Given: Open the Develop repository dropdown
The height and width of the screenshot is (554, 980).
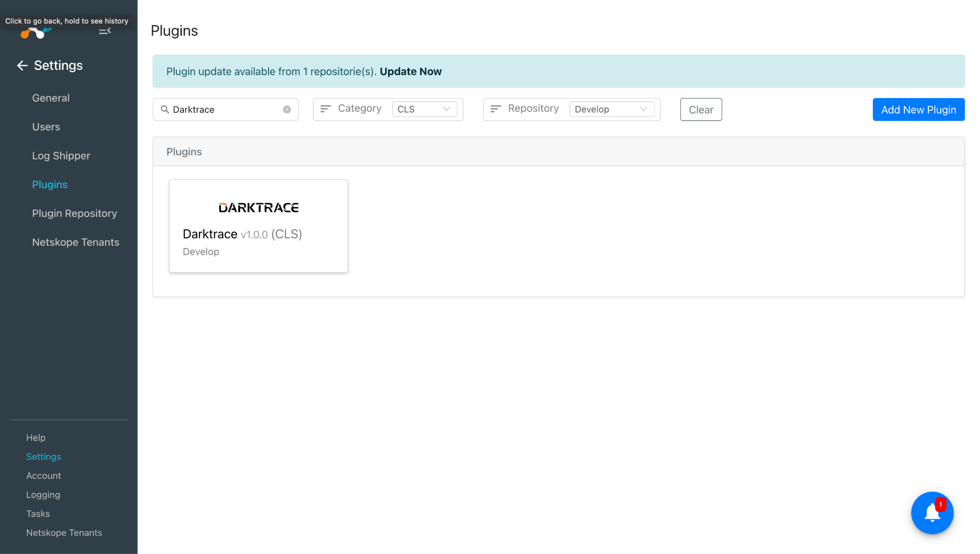Looking at the screenshot, I should coord(611,109).
